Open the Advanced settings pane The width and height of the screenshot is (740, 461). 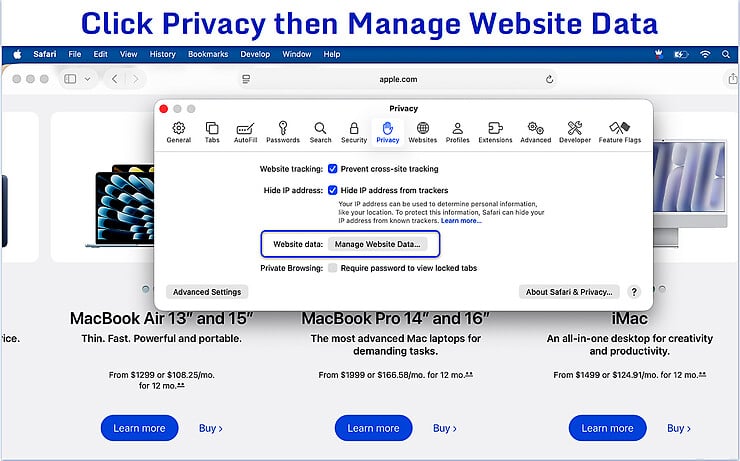pos(536,133)
